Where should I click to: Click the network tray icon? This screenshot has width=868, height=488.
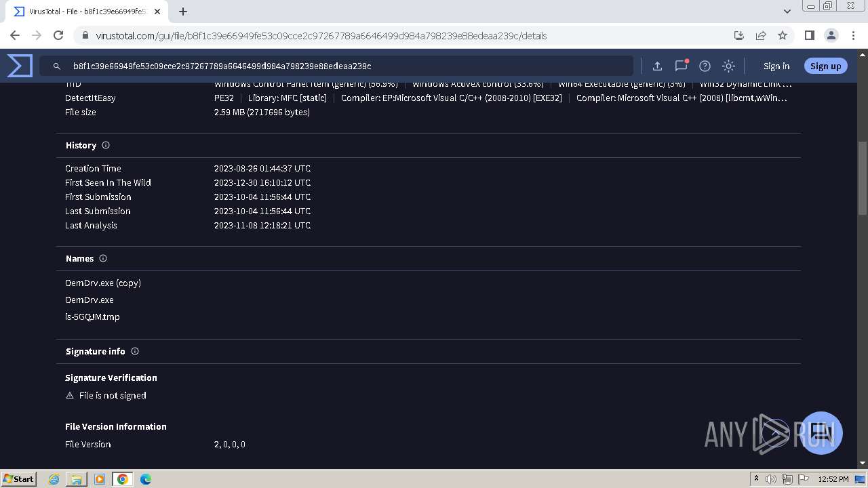pyautogui.click(x=787, y=479)
